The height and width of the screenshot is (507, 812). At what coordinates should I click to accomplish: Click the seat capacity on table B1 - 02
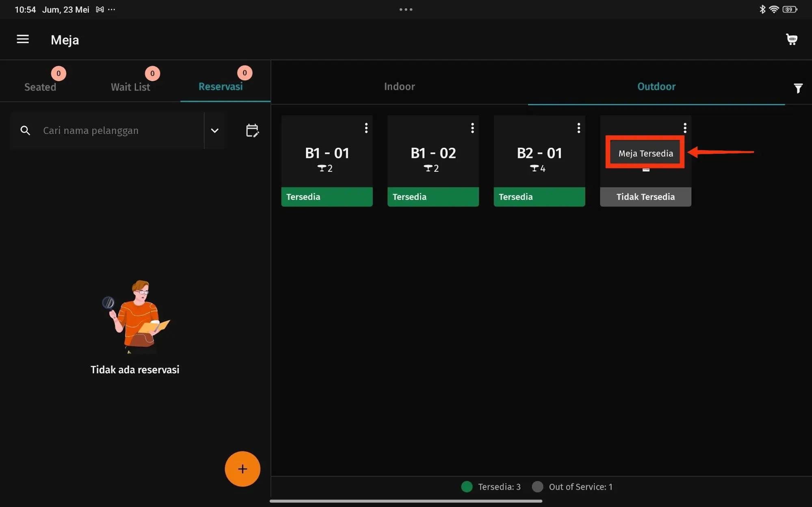[431, 168]
